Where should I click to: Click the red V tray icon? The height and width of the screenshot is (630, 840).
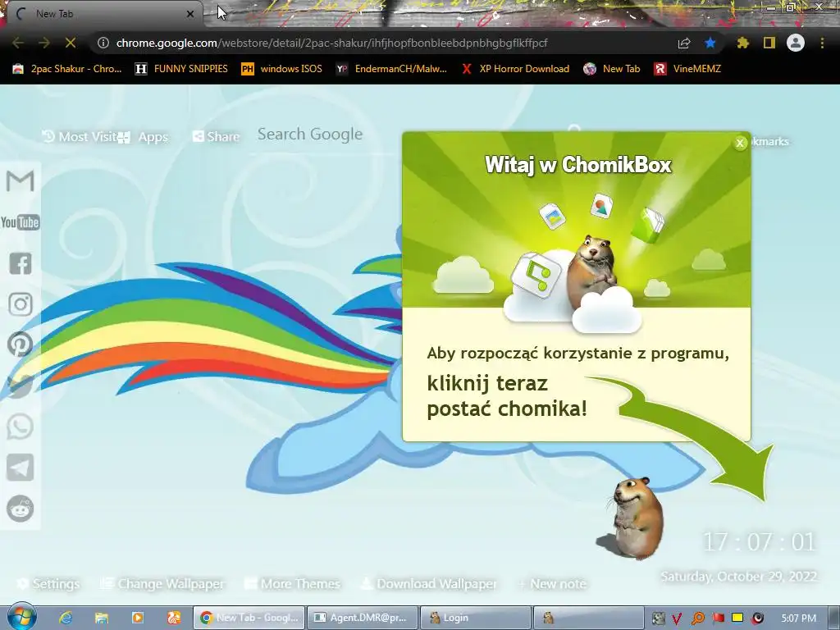[677, 619]
